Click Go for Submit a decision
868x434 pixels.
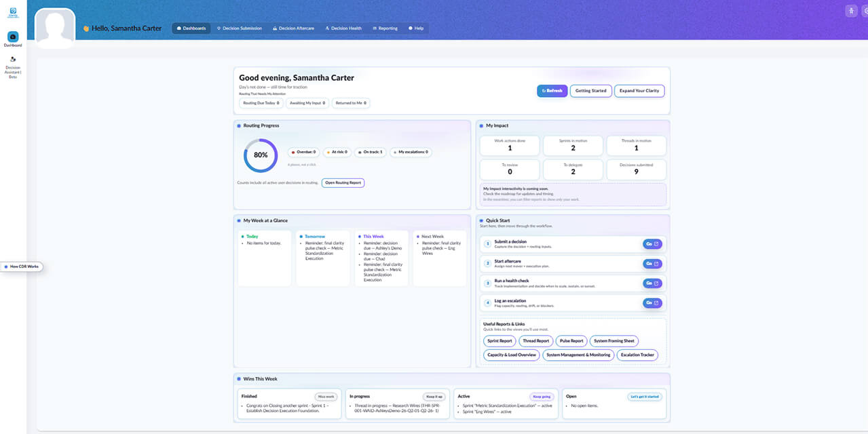click(x=652, y=243)
